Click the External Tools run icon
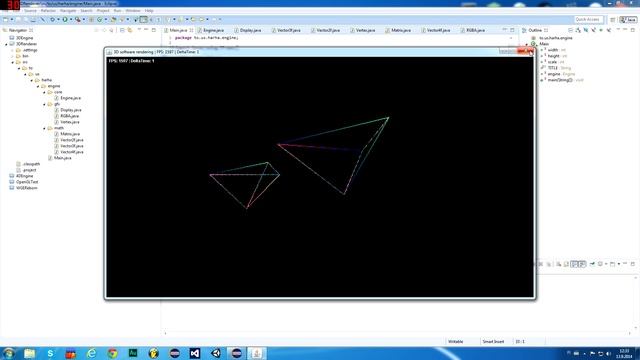The image size is (640, 360). [x=78, y=19]
